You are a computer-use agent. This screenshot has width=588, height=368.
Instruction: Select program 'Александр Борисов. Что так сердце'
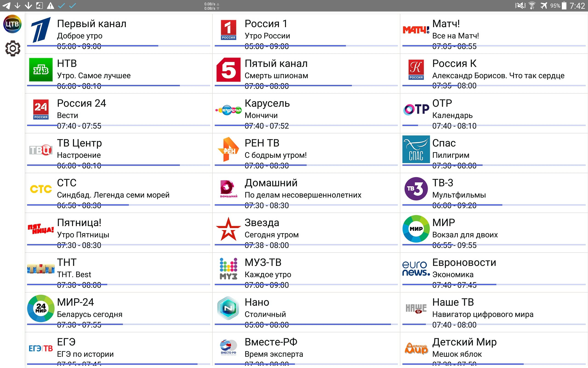click(498, 76)
